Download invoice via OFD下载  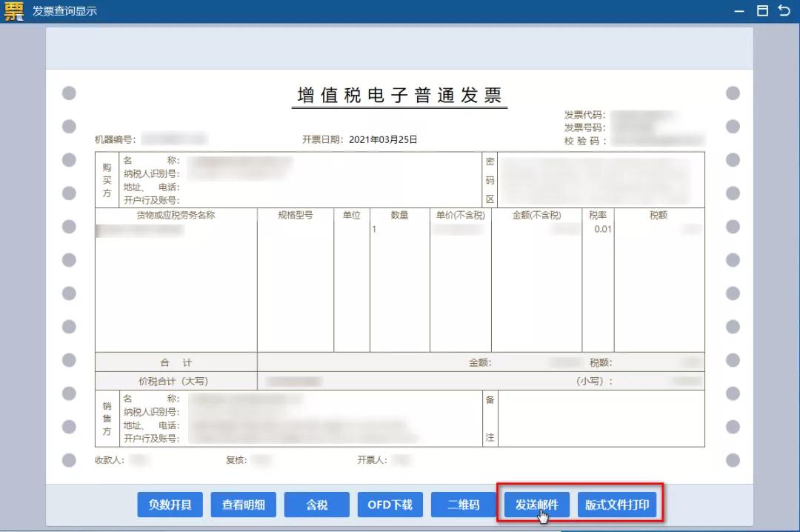click(x=390, y=505)
